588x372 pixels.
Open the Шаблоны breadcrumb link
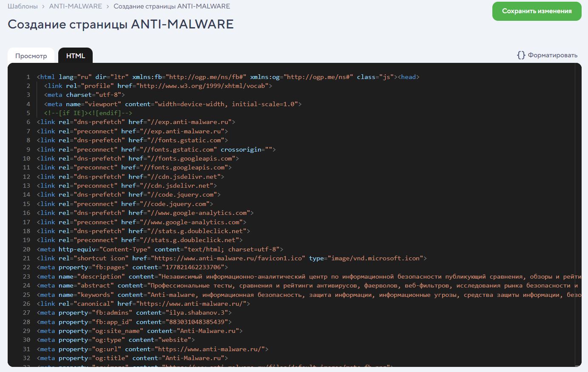pyautogui.click(x=23, y=6)
